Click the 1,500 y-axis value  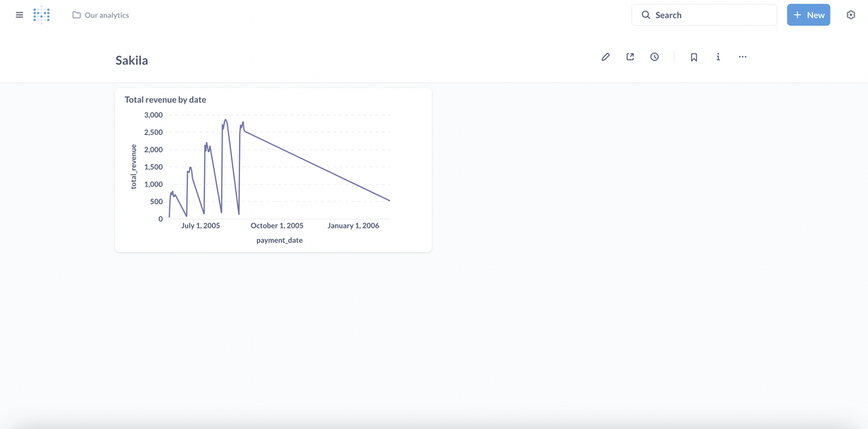pos(153,167)
